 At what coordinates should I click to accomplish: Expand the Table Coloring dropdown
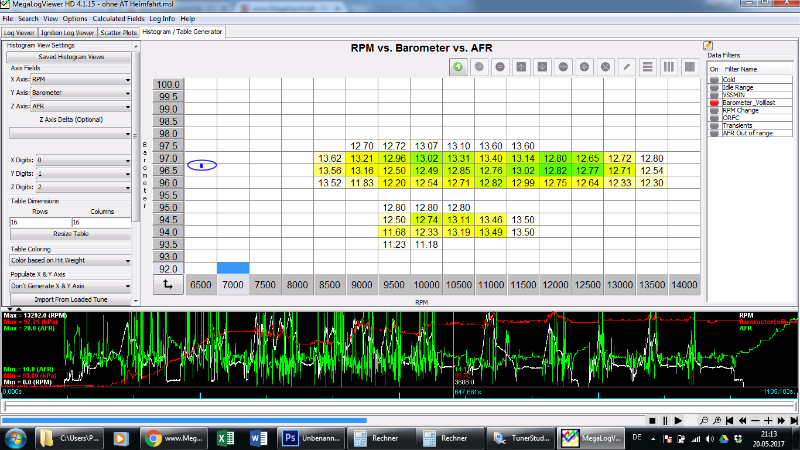coord(70,260)
